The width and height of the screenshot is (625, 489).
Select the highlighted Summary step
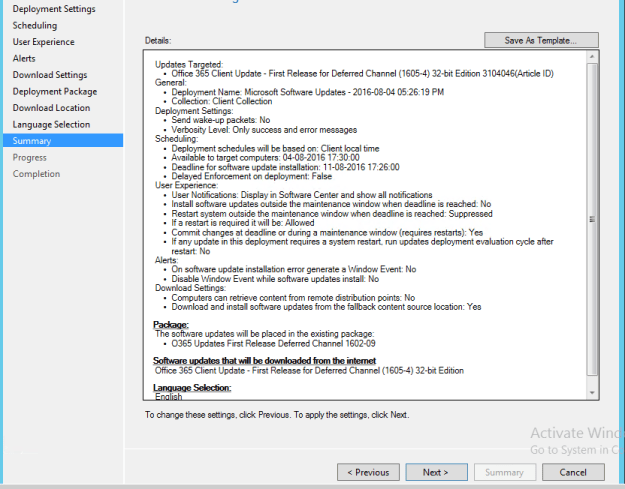tap(63, 141)
